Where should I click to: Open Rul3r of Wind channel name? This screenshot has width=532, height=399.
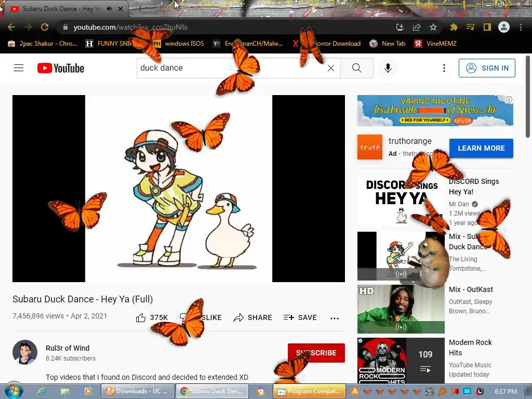68,348
